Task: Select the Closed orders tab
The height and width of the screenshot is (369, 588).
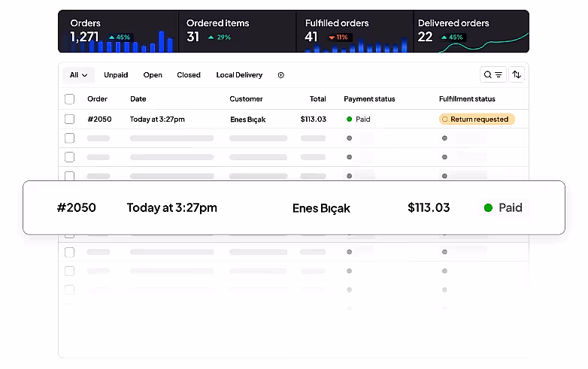Action: coord(189,75)
